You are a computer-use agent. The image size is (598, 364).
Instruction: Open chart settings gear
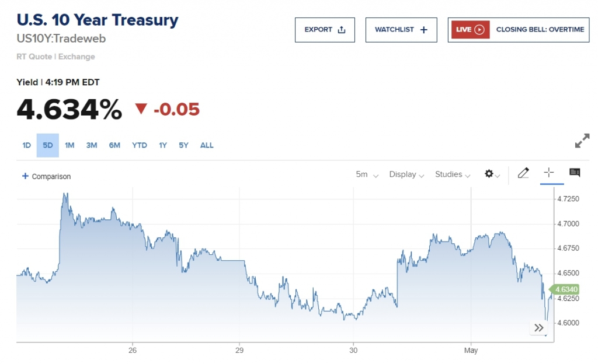tap(492, 174)
